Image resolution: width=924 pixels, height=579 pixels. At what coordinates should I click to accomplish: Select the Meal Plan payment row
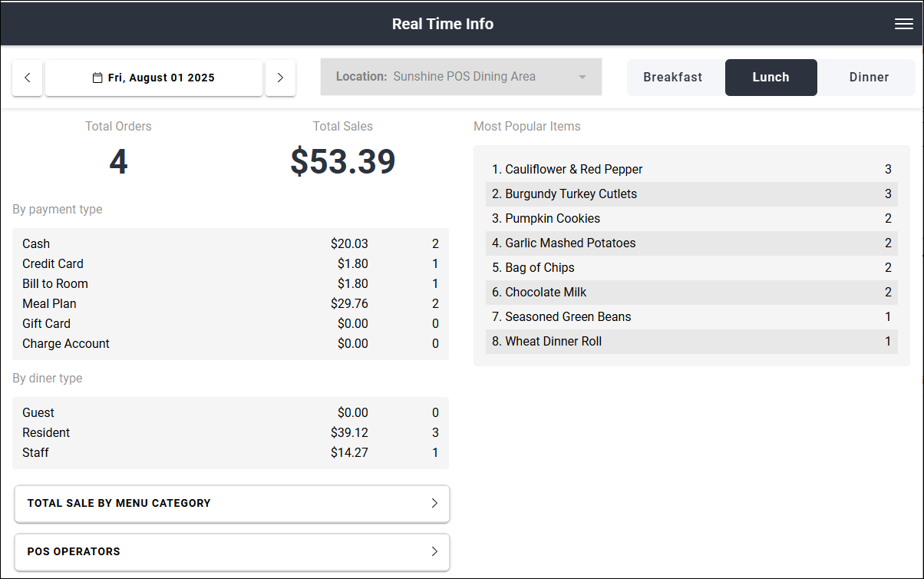tap(230, 303)
